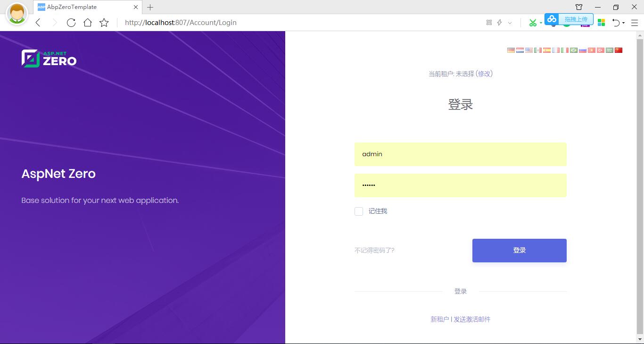This screenshot has height=344, width=644.
Task: Open the browser hamburger menu
Action: pos(635,23)
